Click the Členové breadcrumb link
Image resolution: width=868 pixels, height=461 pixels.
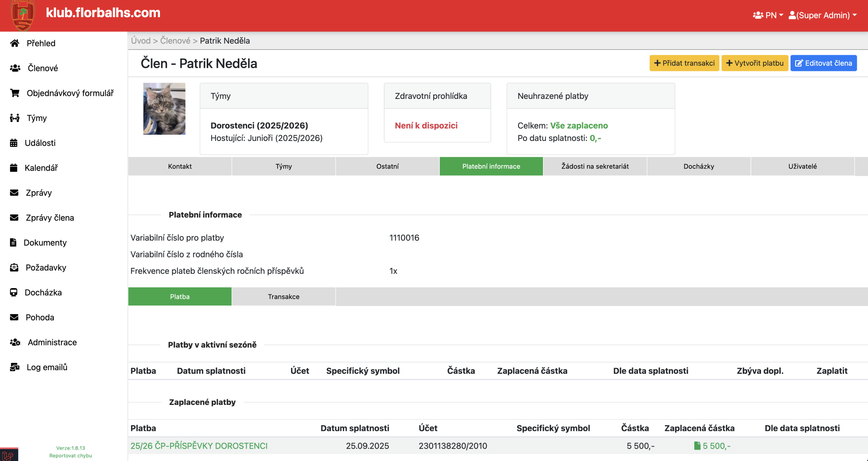tap(175, 41)
